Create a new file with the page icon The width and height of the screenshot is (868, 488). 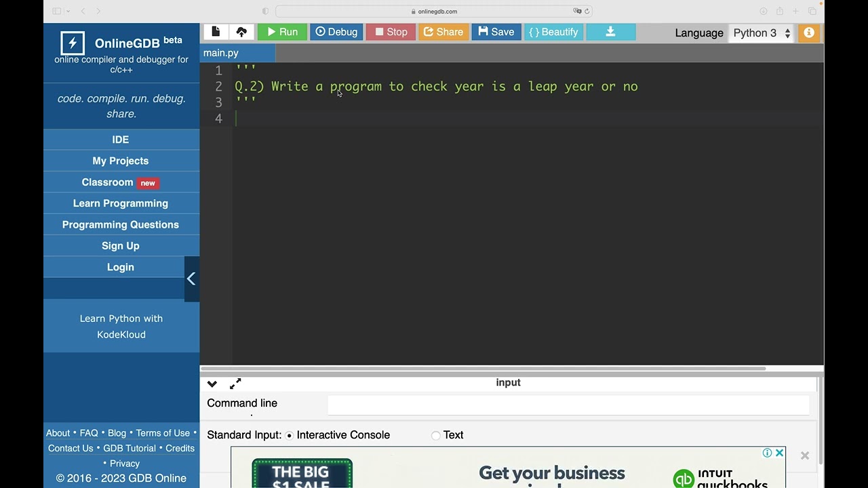[x=216, y=32]
